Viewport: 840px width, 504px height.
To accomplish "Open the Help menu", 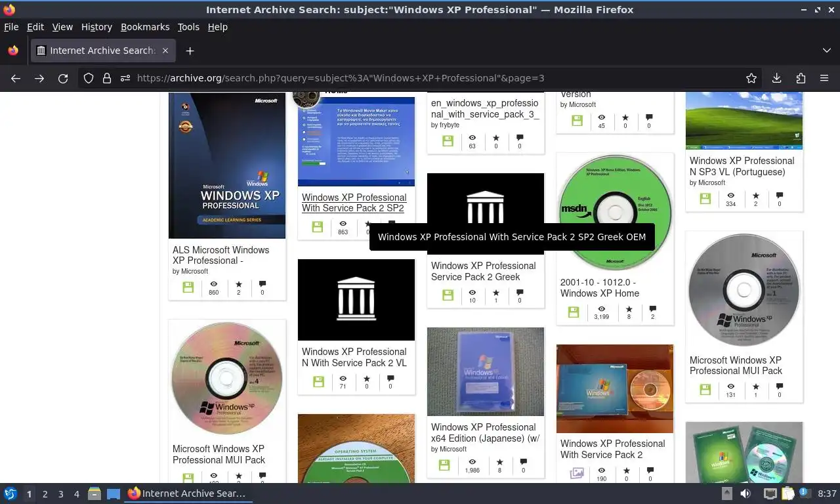I will (x=217, y=27).
